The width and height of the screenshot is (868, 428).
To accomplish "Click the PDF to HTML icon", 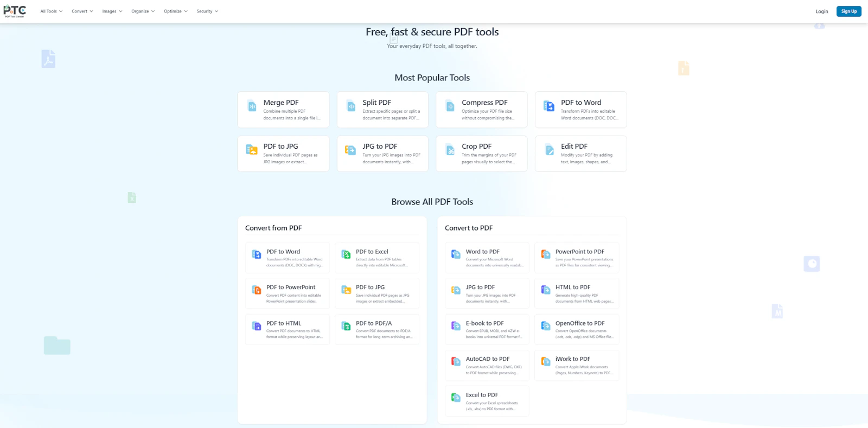I will 257,326.
